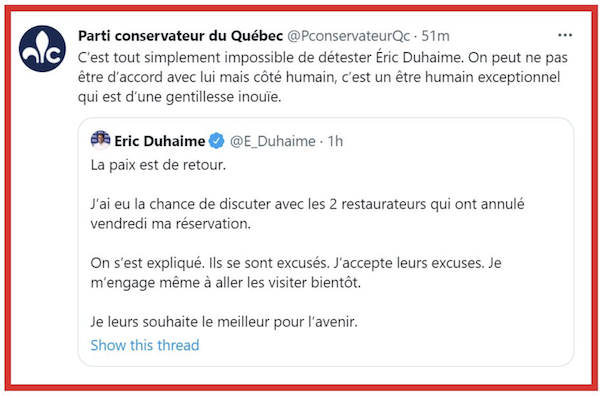Click sentence 'vendredi ma réservation.'

point(171,224)
